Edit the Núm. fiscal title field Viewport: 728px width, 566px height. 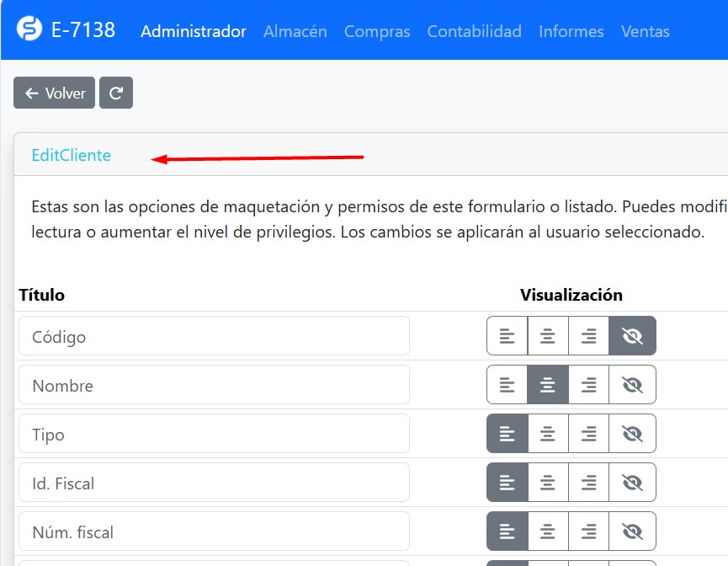coord(214,531)
